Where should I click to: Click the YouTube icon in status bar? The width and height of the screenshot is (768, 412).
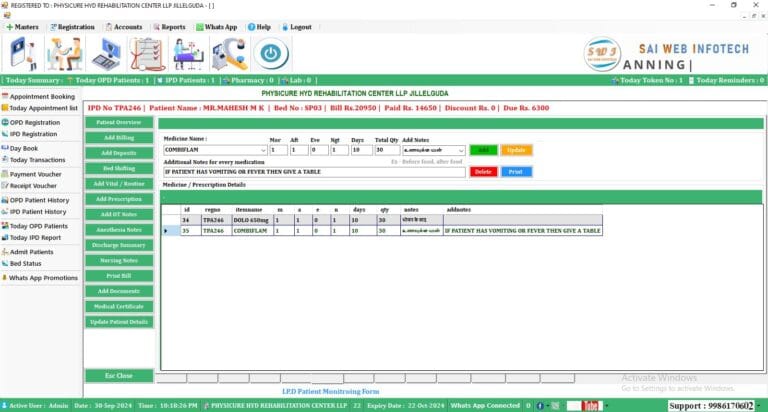(590, 406)
